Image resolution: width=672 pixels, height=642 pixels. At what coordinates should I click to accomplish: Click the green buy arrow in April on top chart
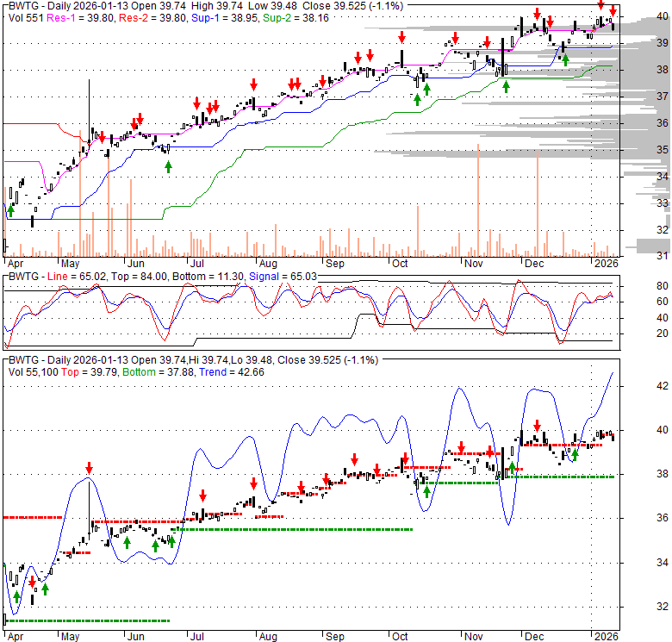[x=11, y=209]
